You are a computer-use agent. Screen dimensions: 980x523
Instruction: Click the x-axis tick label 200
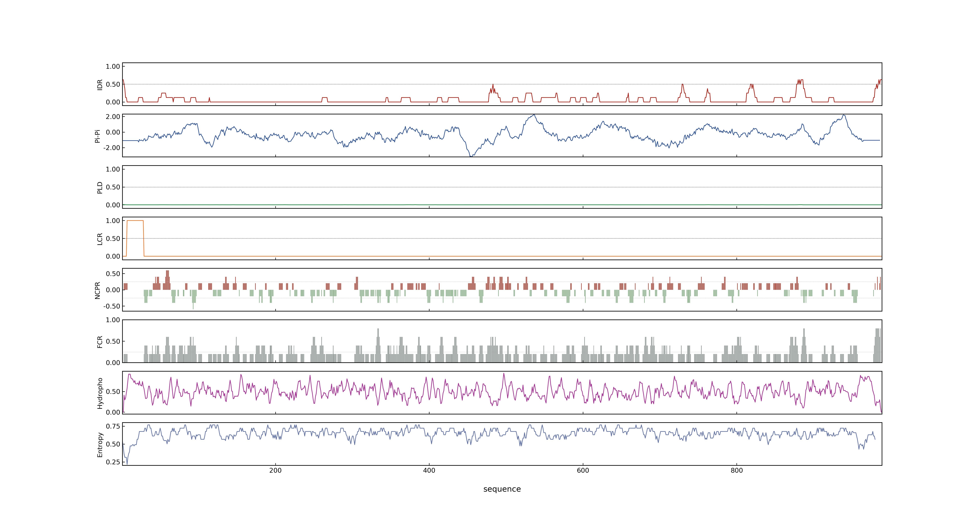(x=275, y=470)
